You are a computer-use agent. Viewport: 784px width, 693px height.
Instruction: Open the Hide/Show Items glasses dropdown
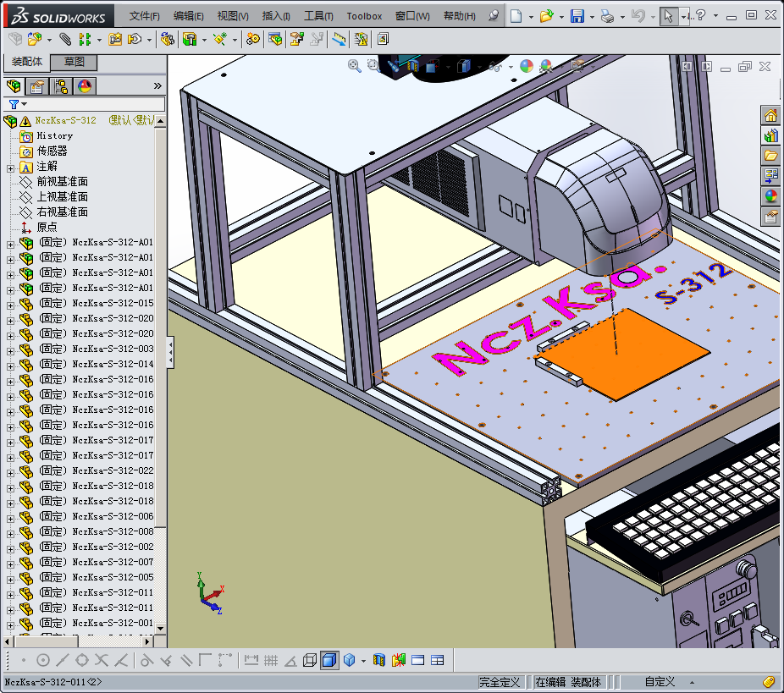(x=510, y=67)
